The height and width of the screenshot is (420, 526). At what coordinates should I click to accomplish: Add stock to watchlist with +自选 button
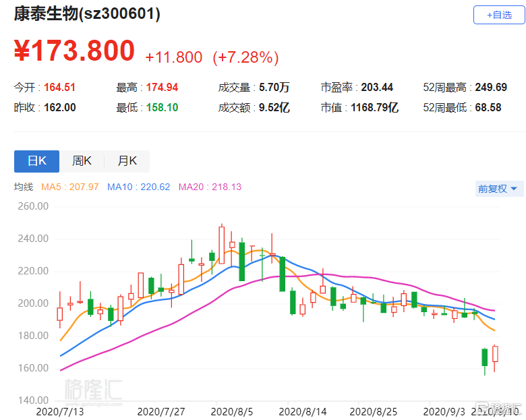tap(499, 15)
